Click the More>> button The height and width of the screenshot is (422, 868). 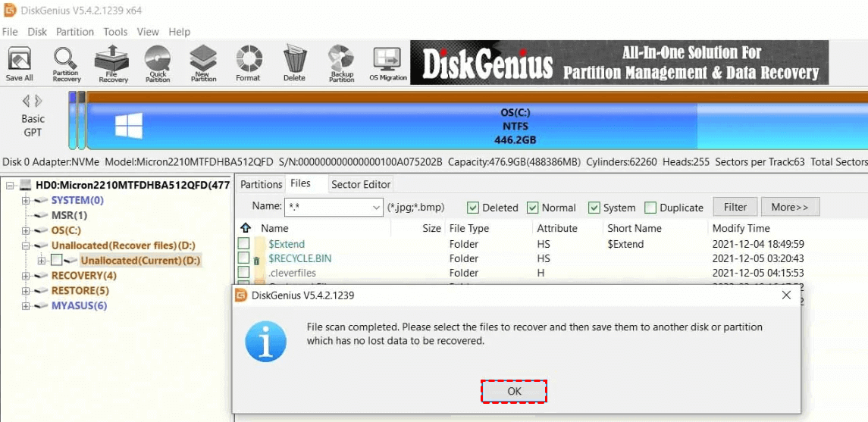coord(790,207)
